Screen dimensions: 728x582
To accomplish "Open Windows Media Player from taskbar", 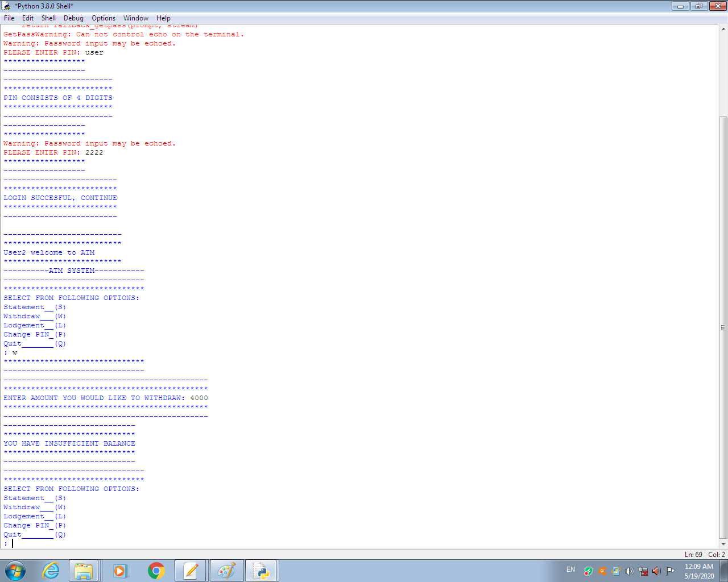I will click(120, 571).
